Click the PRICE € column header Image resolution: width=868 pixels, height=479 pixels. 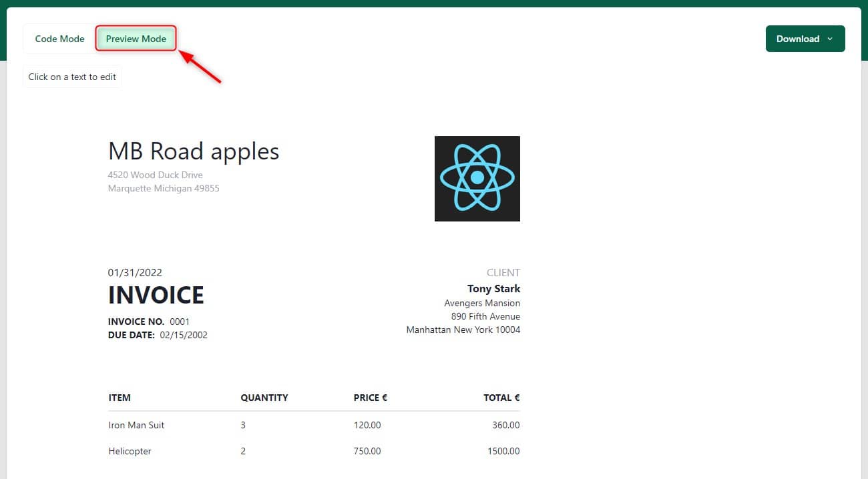click(371, 398)
